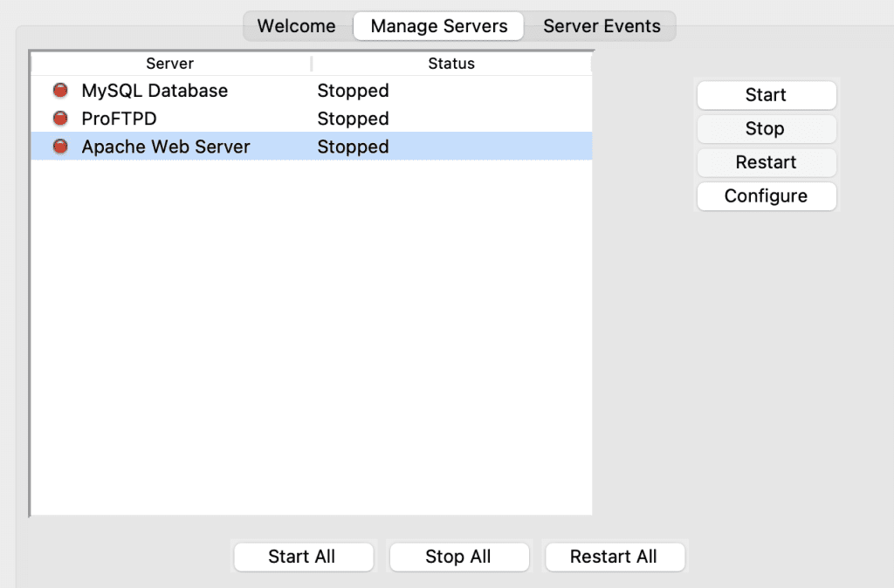Click the Server column header

(x=169, y=64)
